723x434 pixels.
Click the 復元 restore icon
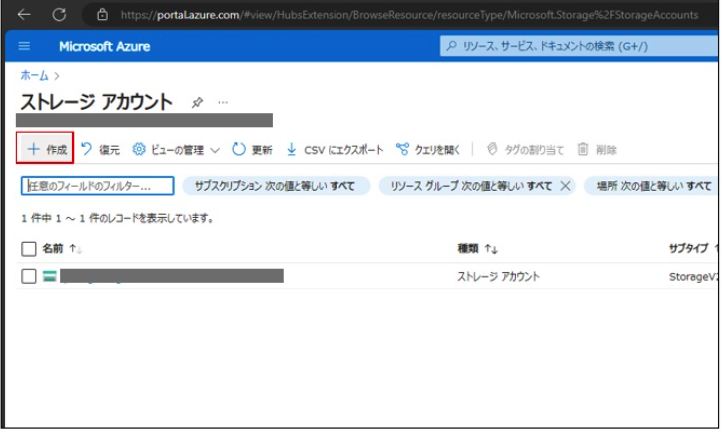(x=87, y=150)
